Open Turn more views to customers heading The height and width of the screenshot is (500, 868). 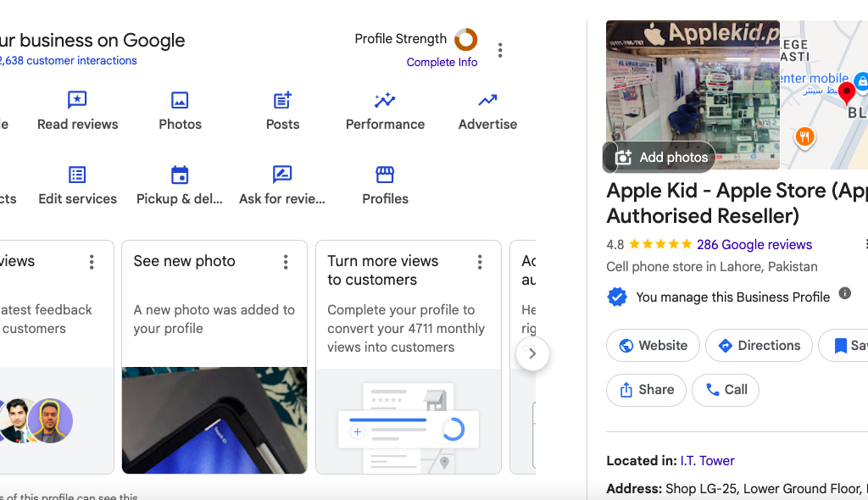[382, 270]
